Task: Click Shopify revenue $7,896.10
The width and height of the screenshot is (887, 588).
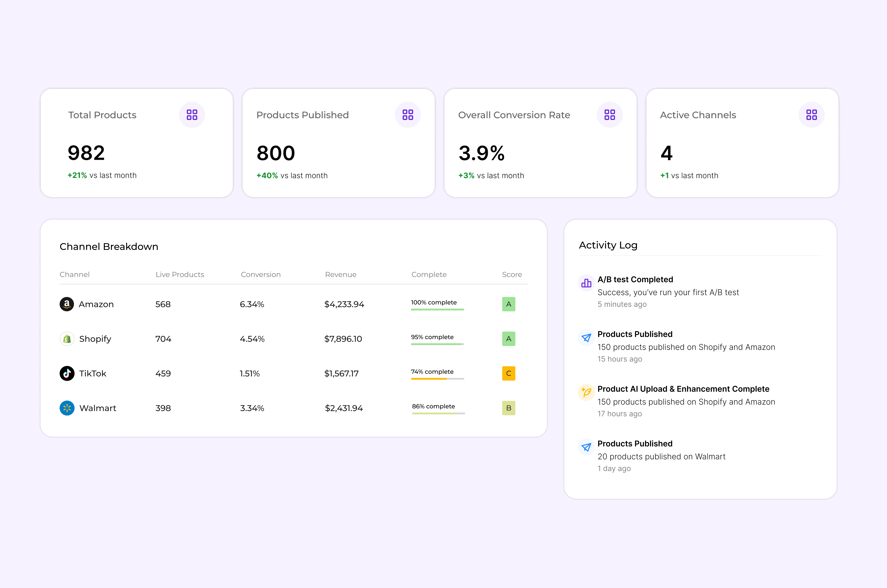Action: pyautogui.click(x=343, y=339)
